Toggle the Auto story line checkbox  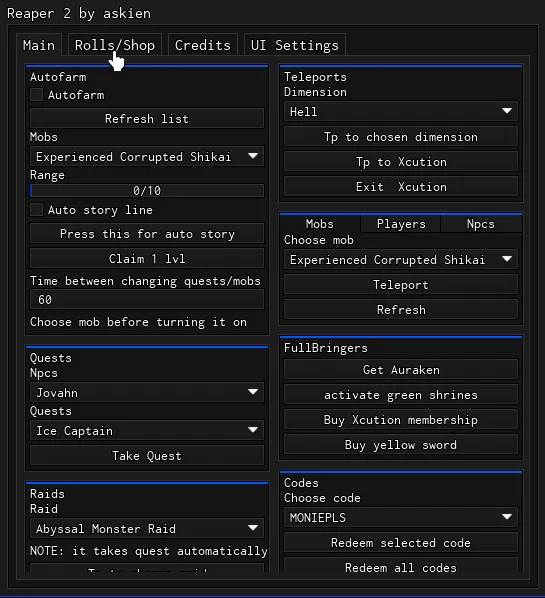coord(37,209)
